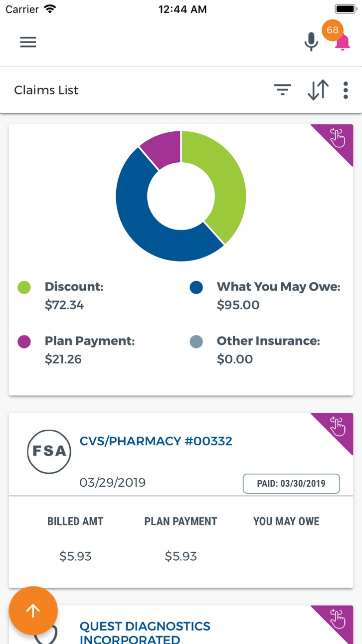
Task: Select the FSA circle badge
Action: [49, 451]
